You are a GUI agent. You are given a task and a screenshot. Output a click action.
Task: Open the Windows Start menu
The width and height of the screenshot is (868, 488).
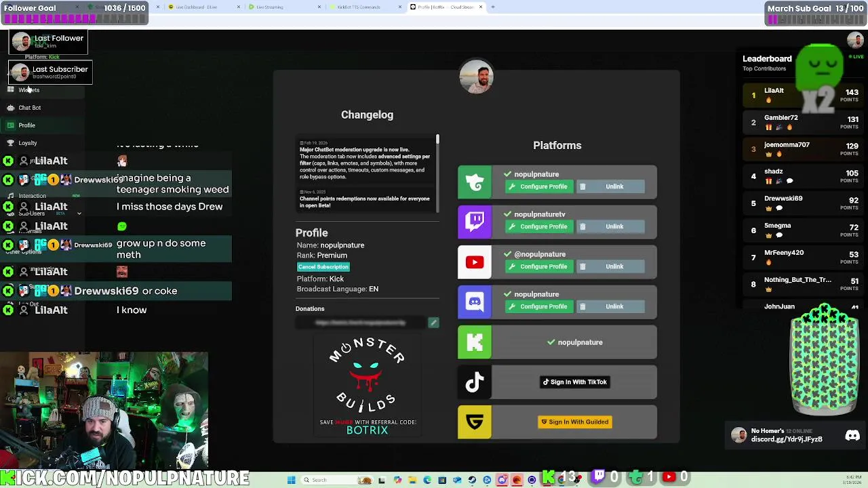click(x=291, y=480)
